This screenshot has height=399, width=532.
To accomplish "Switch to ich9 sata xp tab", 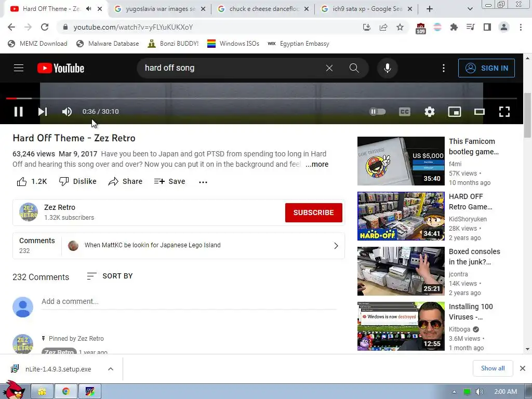I will [x=366, y=9].
